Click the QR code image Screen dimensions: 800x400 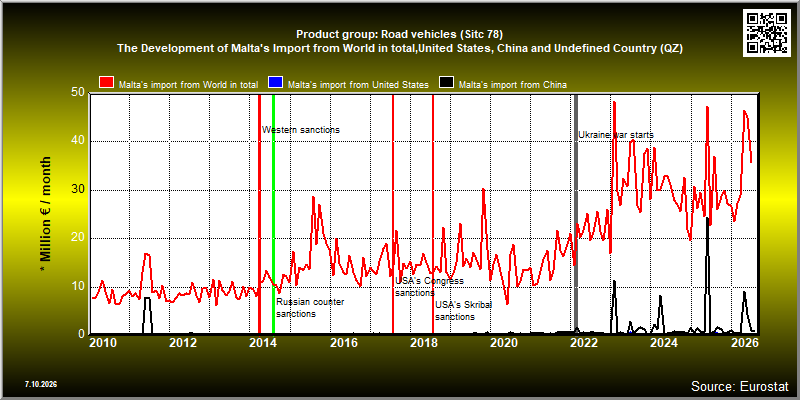(767, 32)
